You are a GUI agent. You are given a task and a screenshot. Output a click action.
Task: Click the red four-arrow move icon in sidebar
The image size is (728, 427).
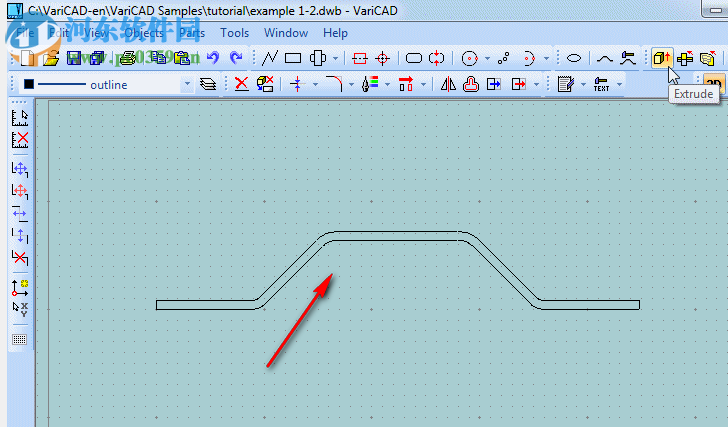(x=20, y=191)
